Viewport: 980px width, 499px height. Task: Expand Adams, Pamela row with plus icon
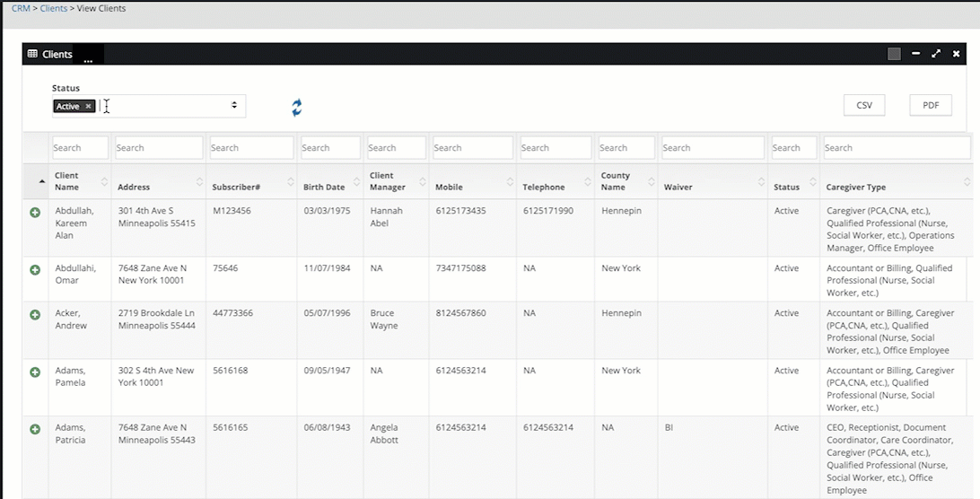35,372
